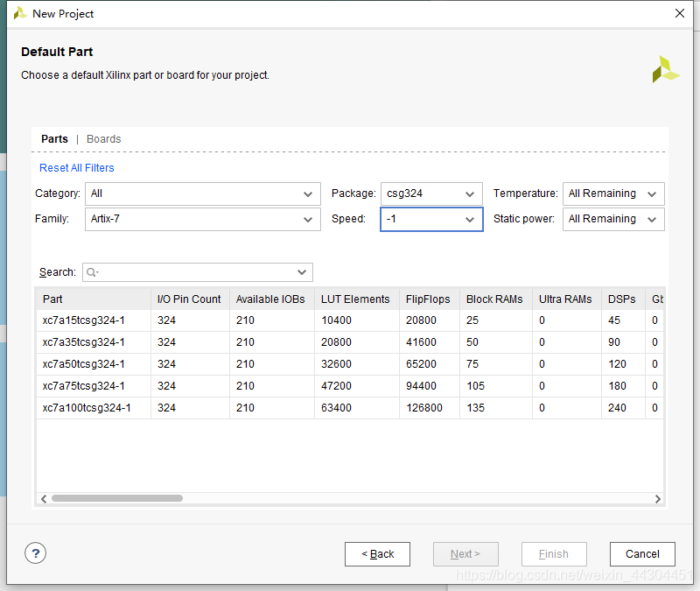Select part xc7a50tcsg324-1
The height and width of the screenshot is (591, 700).
83,364
